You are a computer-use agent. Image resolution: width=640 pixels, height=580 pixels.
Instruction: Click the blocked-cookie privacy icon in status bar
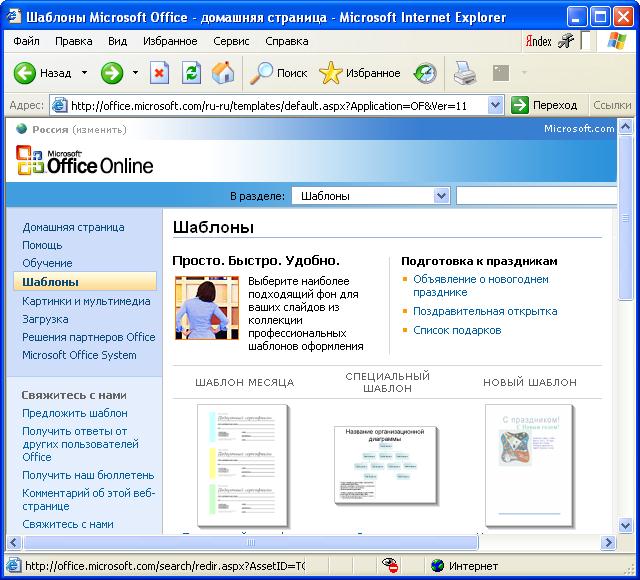click(390, 565)
